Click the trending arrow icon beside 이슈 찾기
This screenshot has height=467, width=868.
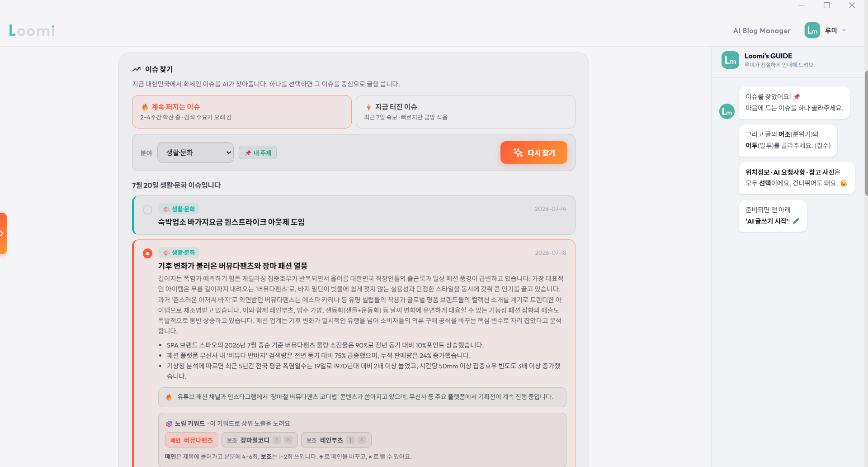[x=137, y=69]
